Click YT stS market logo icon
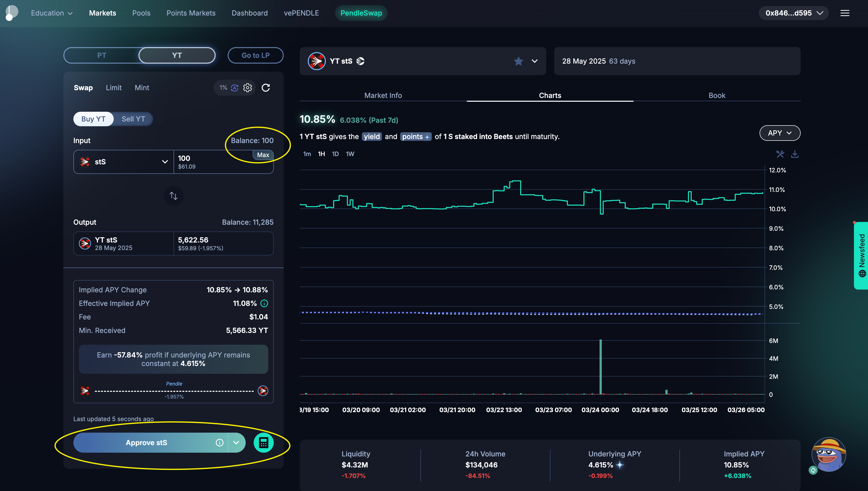 (317, 61)
